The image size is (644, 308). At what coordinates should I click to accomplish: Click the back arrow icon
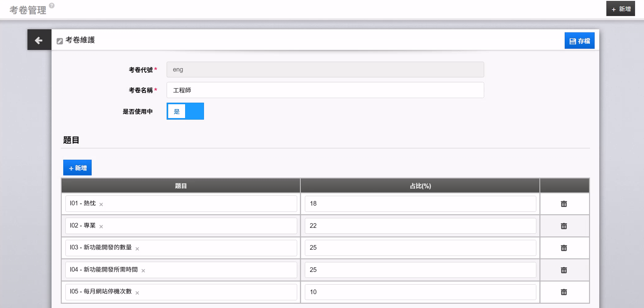(39, 40)
